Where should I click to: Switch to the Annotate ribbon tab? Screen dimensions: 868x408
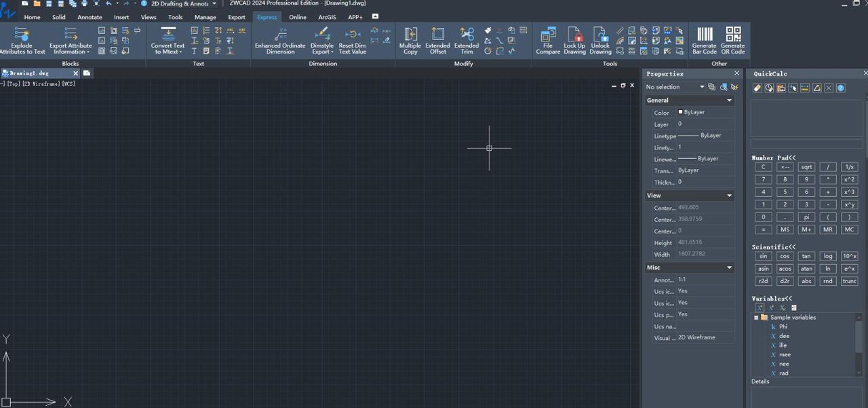(x=90, y=17)
